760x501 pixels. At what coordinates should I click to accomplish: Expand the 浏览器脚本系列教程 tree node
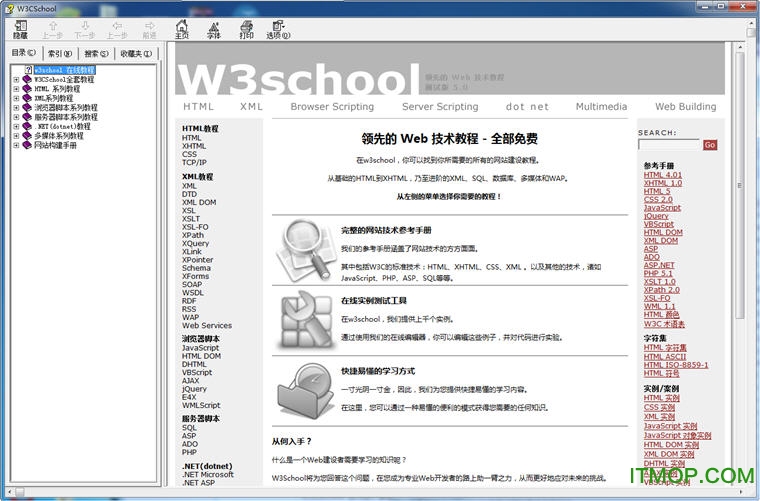16,108
